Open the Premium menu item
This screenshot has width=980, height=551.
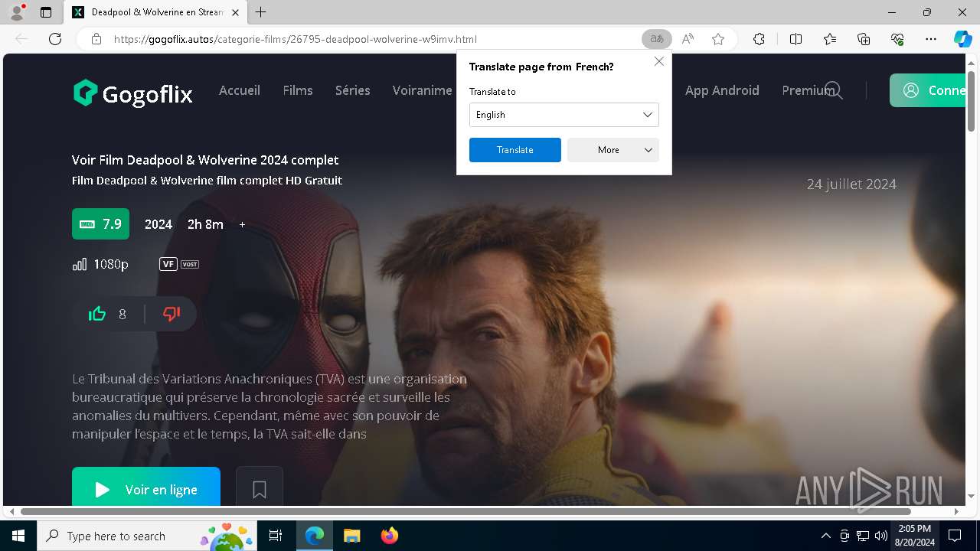(x=806, y=90)
